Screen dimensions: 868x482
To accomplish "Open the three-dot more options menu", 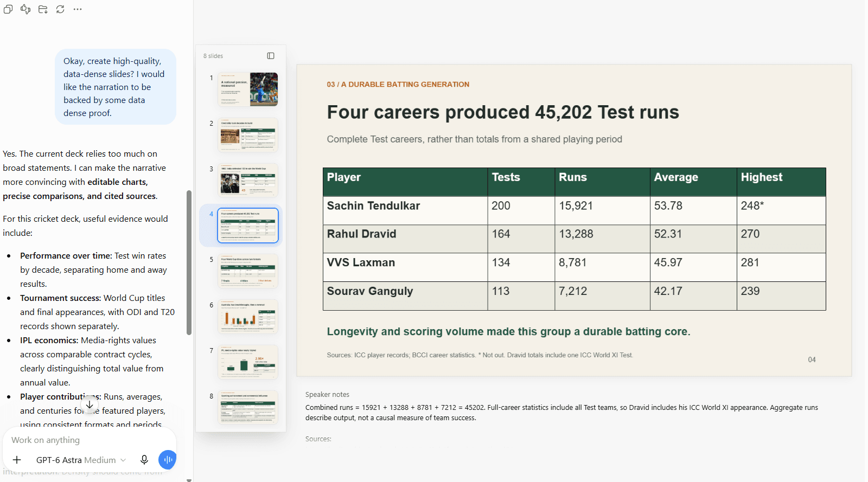I will click(x=78, y=9).
